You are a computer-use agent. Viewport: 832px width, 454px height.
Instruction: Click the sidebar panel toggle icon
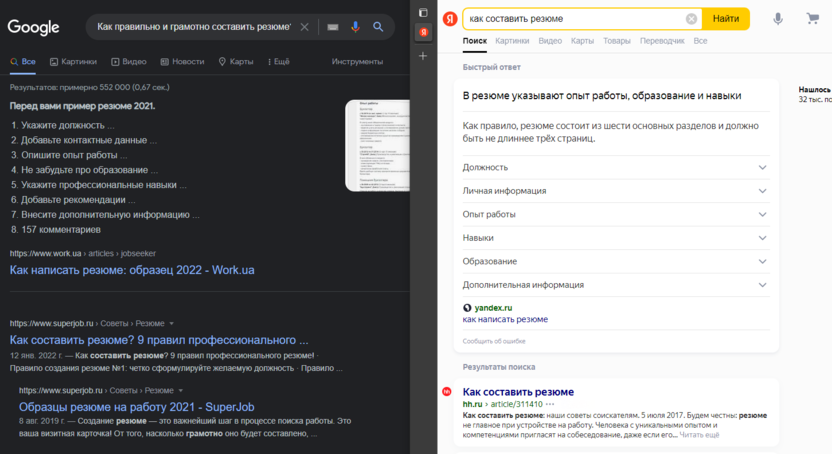tap(423, 13)
